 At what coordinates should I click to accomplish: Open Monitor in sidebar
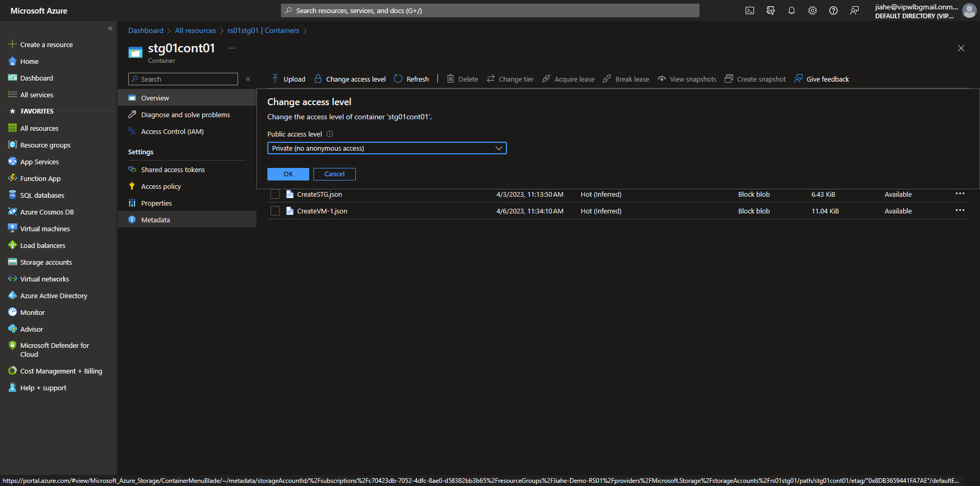click(59, 312)
